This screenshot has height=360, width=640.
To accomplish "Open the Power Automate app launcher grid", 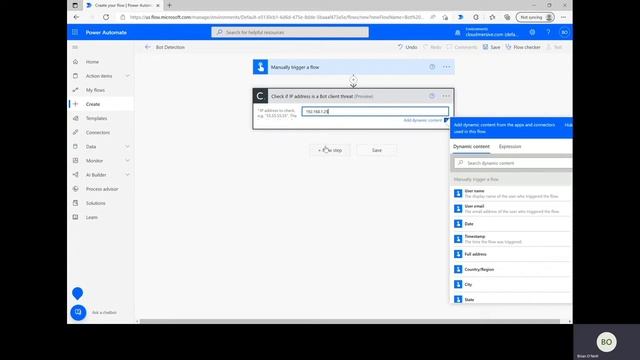I will pos(75,32).
